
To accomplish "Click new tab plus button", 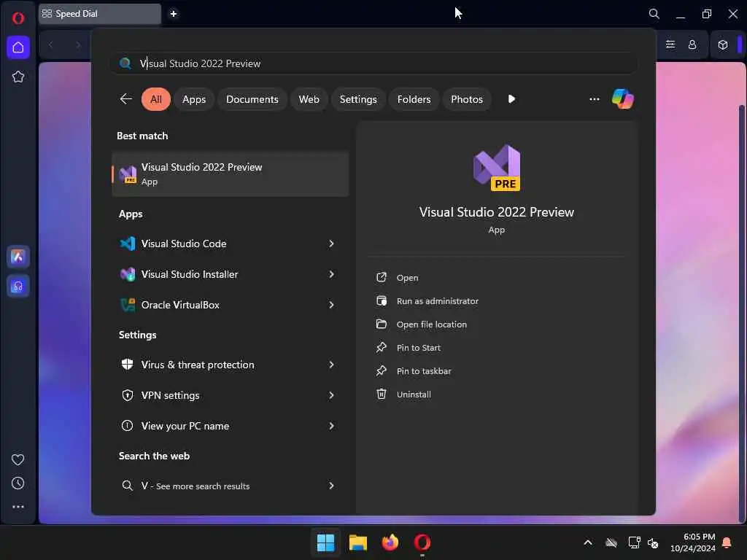I will 174,14.
